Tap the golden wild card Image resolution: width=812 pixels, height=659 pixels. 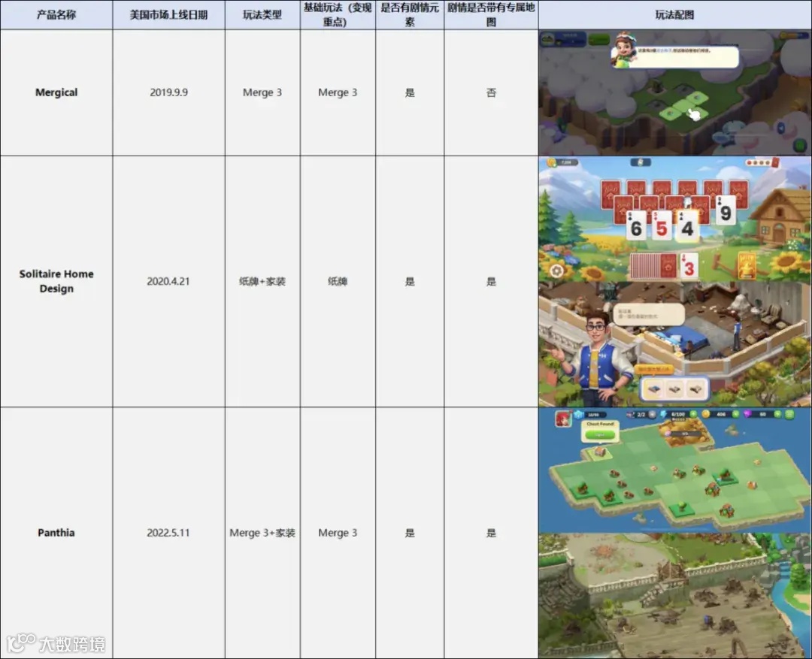(747, 265)
